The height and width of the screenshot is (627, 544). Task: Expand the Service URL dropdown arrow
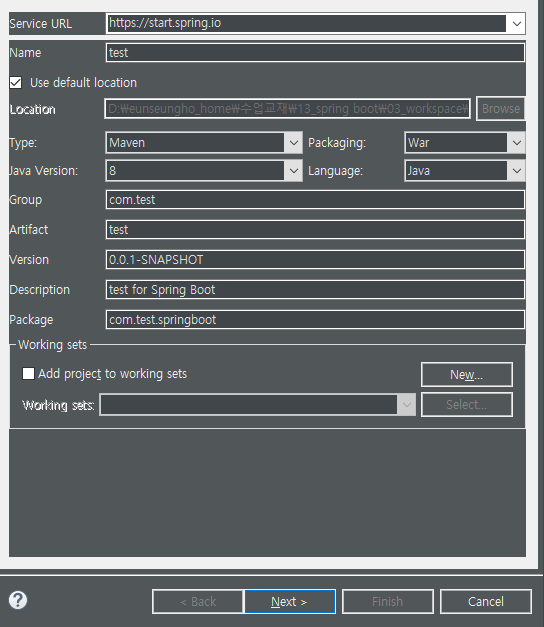[x=516, y=24]
